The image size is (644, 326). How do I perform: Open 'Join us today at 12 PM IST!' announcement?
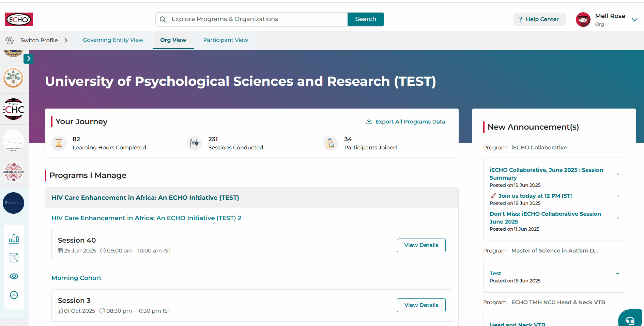pos(535,196)
